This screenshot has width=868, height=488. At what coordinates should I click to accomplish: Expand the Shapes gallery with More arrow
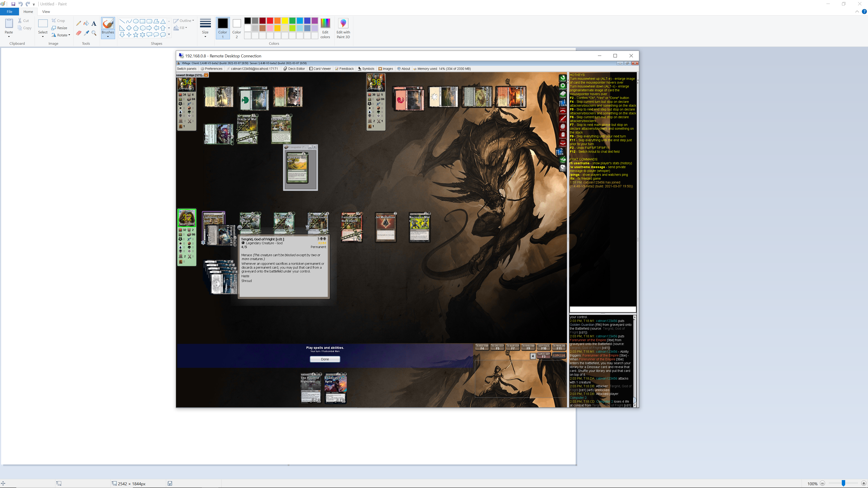click(x=169, y=35)
